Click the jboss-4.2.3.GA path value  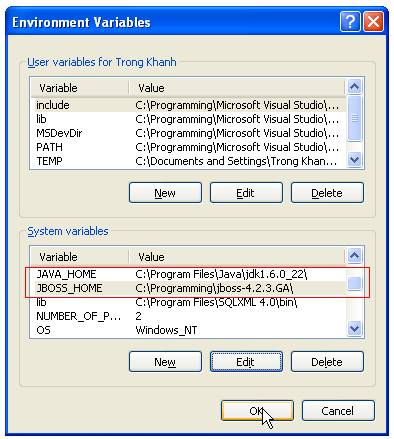point(214,288)
